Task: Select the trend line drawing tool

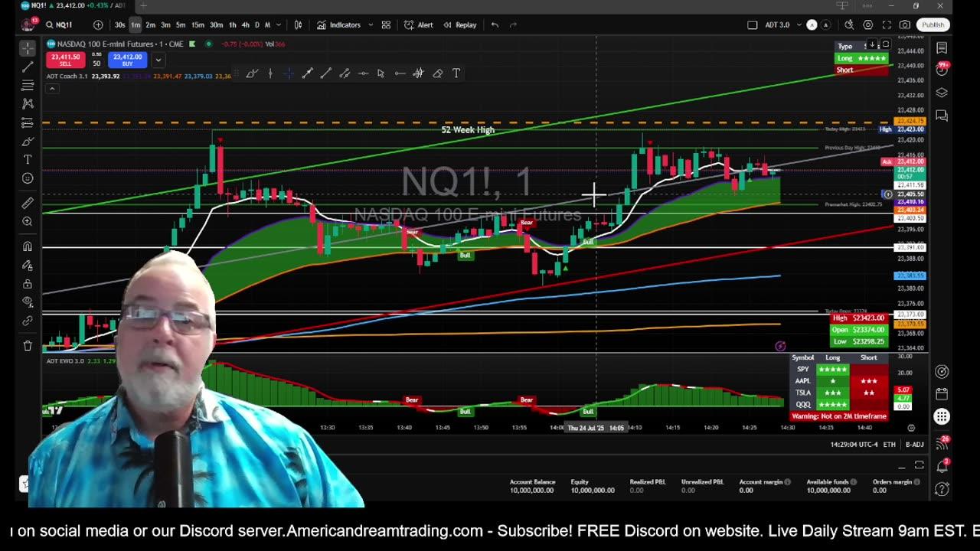Action: point(28,67)
